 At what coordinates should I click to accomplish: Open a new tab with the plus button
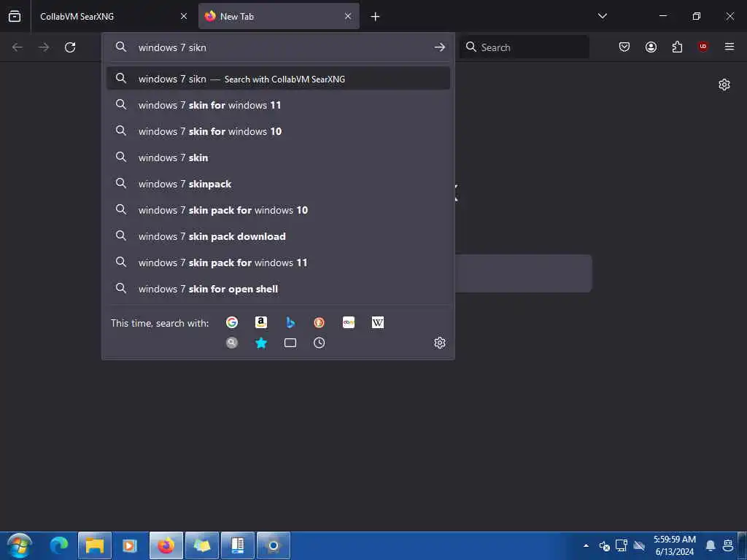(376, 16)
